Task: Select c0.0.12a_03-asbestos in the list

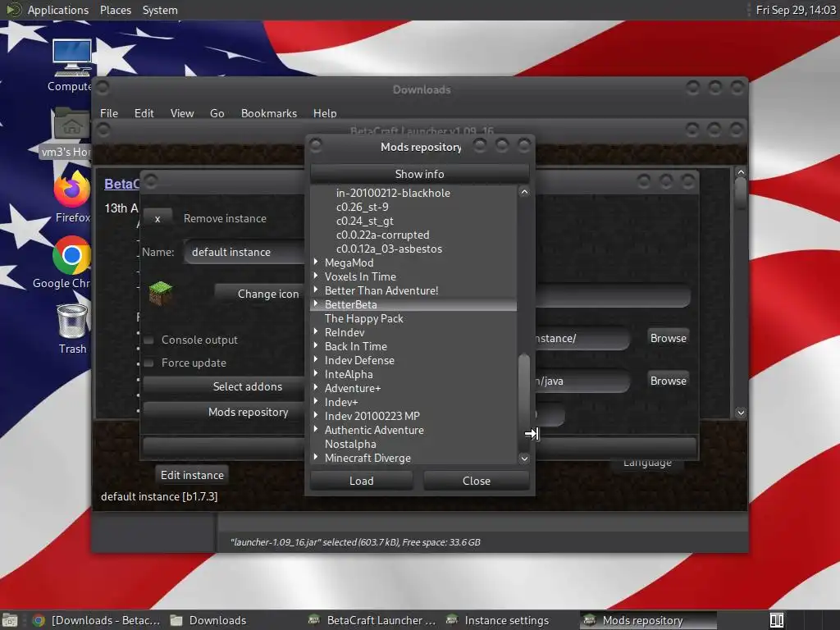Action: pos(389,249)
